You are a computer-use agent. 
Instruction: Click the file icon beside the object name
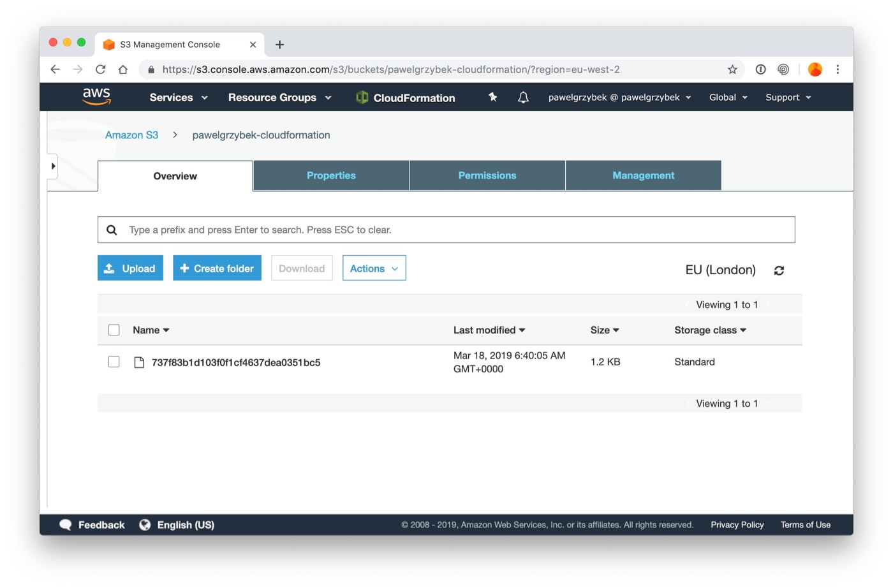tap(139, 362)
